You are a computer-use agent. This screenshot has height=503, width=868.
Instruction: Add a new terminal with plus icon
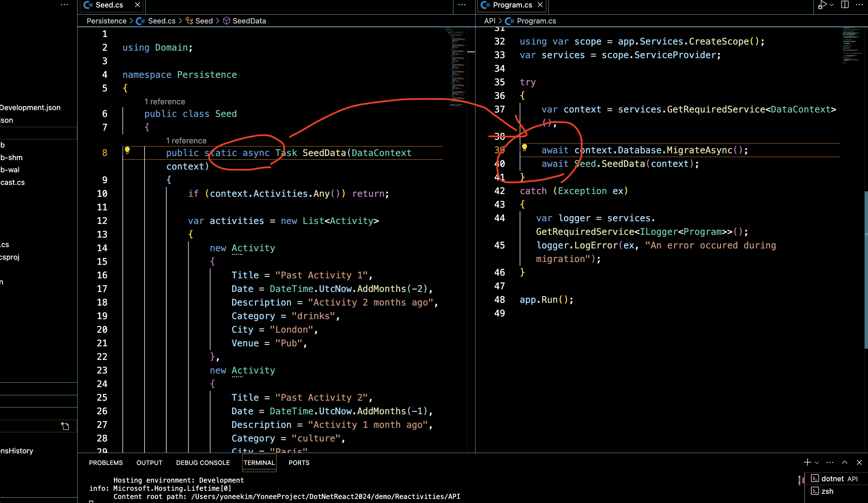pyautogui.click(x=807, y=462)
